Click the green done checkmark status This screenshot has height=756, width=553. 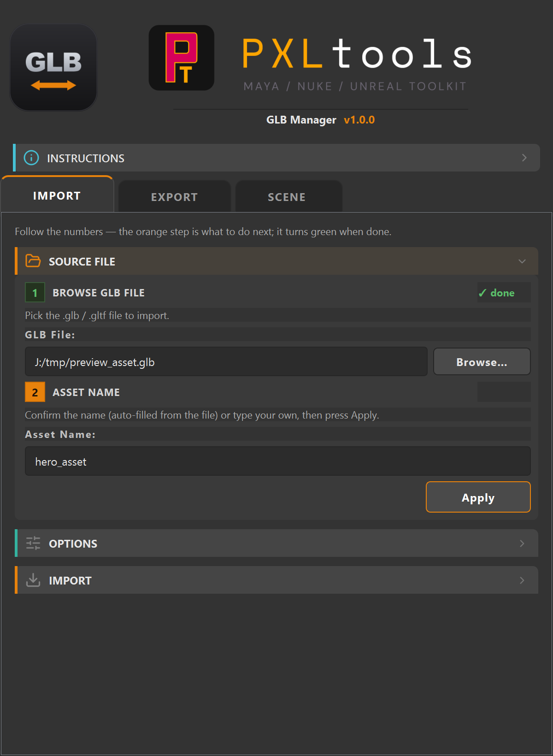497,293
